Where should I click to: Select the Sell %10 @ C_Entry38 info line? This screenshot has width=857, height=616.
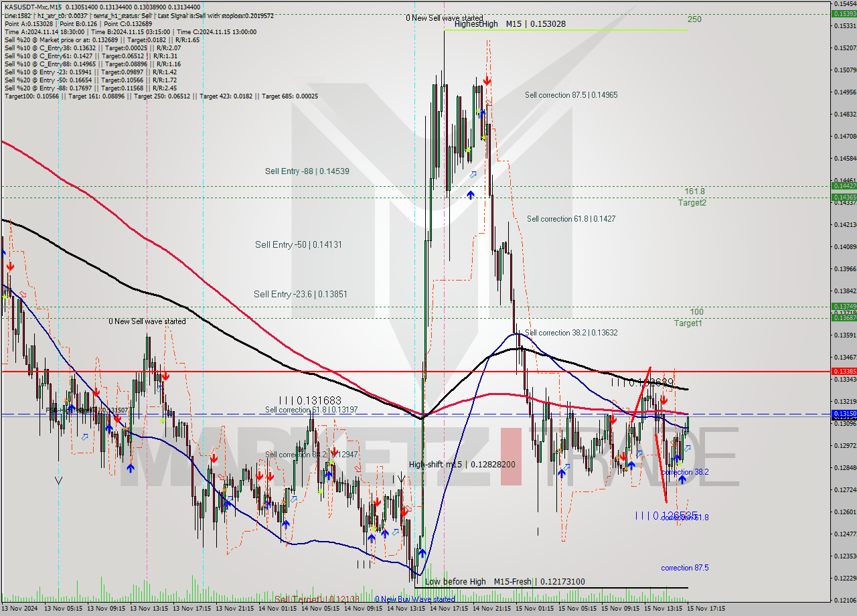[x=92, y=48]
